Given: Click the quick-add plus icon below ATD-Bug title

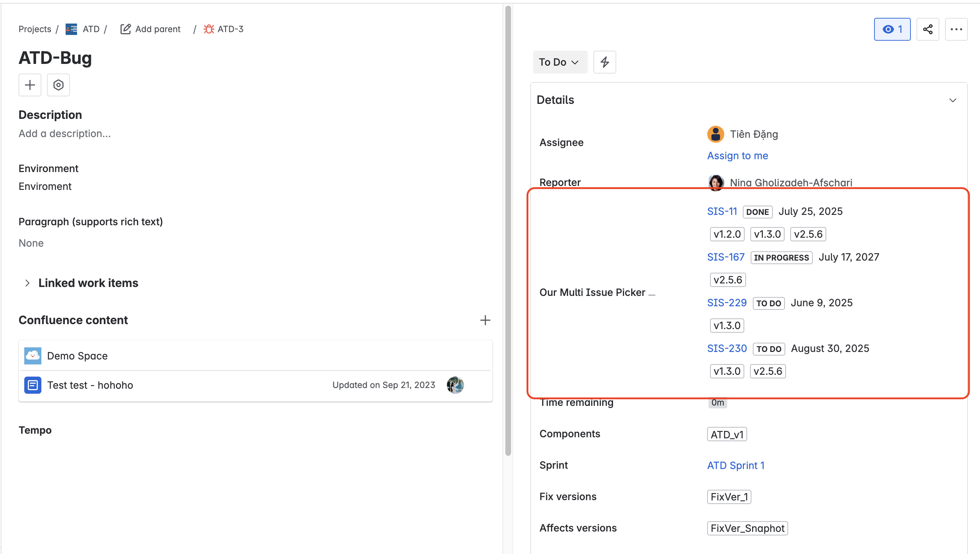Looking at the screenshot, I should point(30,85).
